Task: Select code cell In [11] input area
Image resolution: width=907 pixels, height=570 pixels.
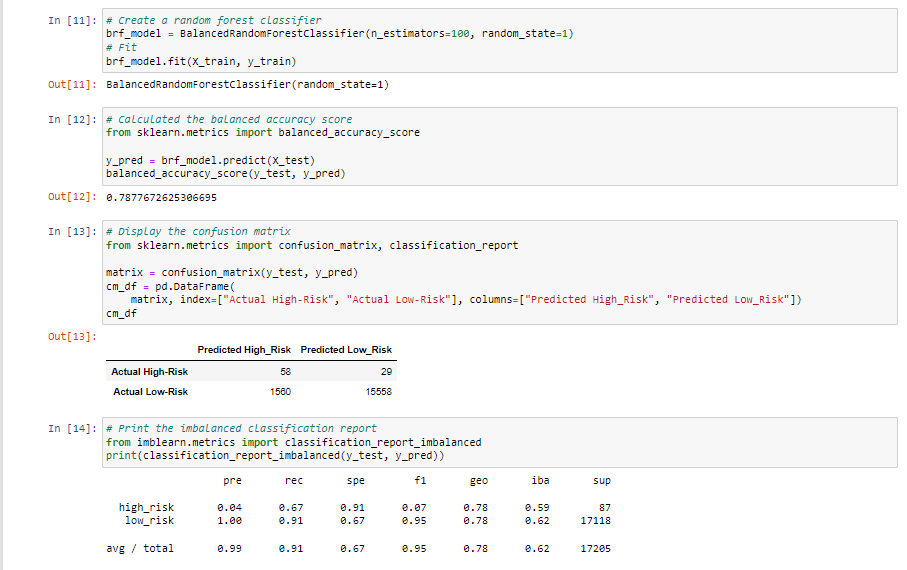Action: click(500, 41)
